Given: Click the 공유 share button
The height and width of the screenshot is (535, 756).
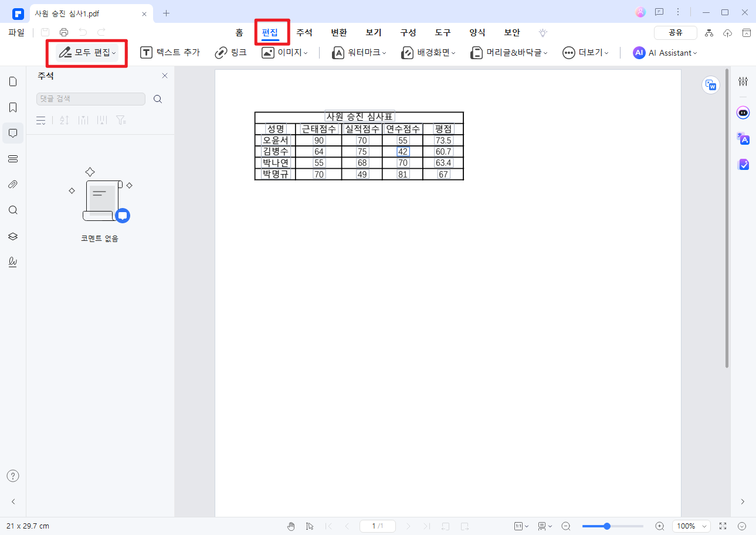Looking at the screenshot, I should point(675,33).
